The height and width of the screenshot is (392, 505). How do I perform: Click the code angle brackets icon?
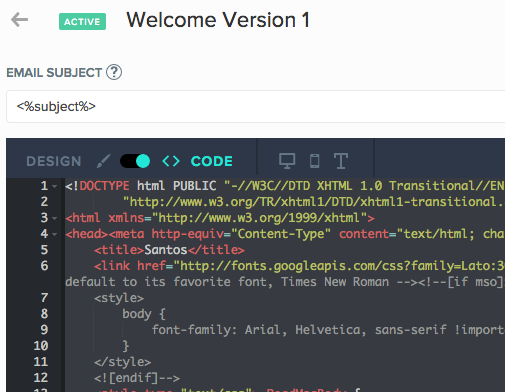click(171, 161)
